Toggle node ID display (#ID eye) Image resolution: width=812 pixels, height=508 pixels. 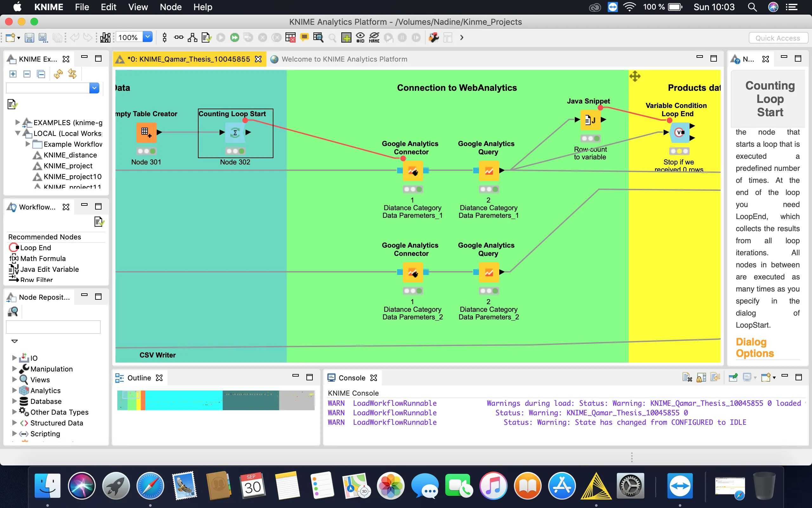click(x=360, y=38)
